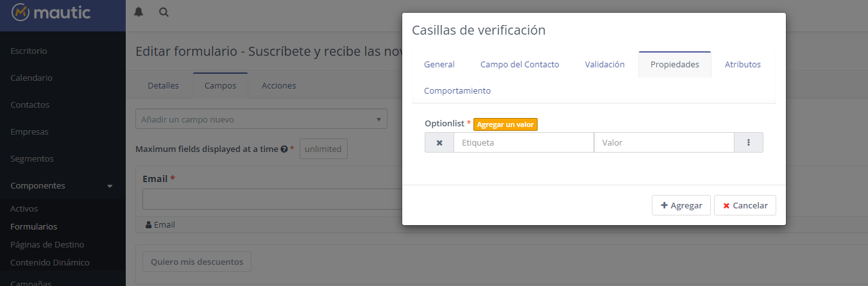Switch to the Comportamiento tab
Screen dimensions: 868x286
tap(457, 90)
